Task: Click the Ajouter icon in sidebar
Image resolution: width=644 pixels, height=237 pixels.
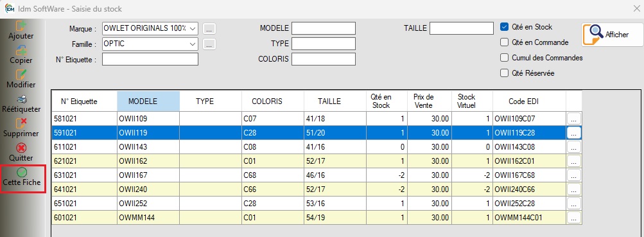Action: coord(21,26)
